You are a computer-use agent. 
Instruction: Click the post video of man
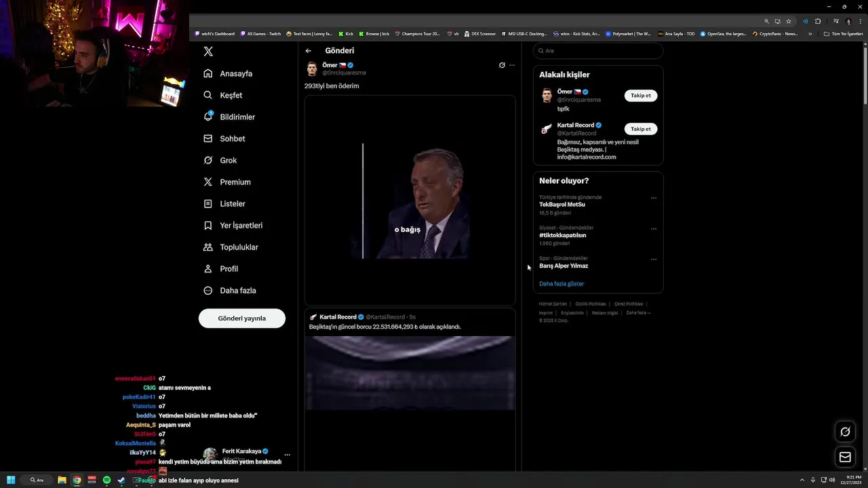click(x=410, y=201)
